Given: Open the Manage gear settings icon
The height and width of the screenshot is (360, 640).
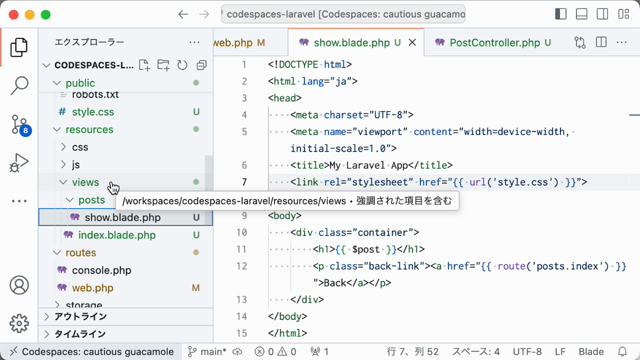Looking at the screenshot, I should pos(19,324).
